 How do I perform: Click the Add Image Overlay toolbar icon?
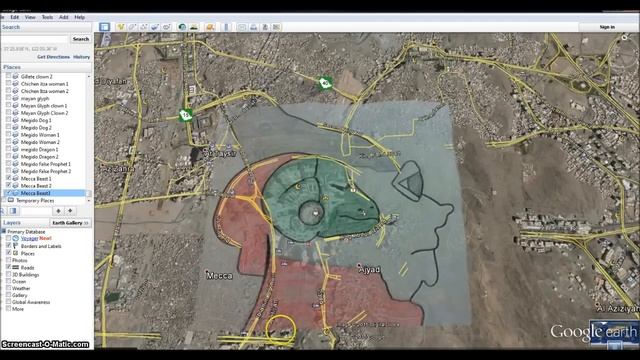pos(155,27)
